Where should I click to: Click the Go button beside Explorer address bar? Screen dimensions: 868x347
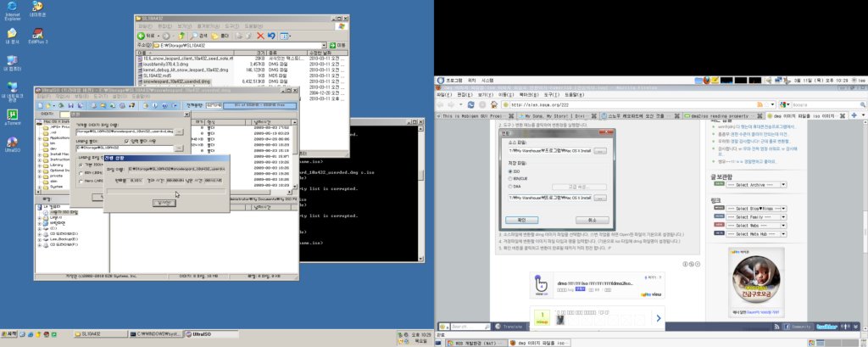[337, 46]
